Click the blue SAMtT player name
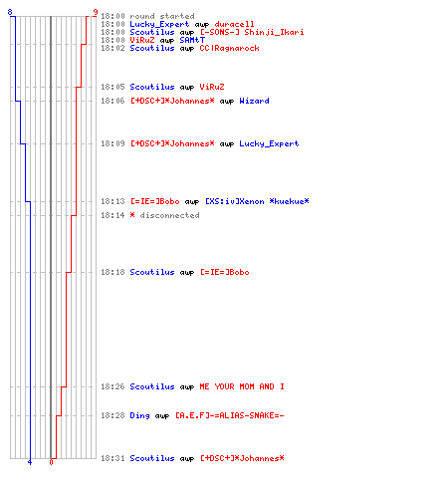This screenshot has height=498, width=448. 192,40
